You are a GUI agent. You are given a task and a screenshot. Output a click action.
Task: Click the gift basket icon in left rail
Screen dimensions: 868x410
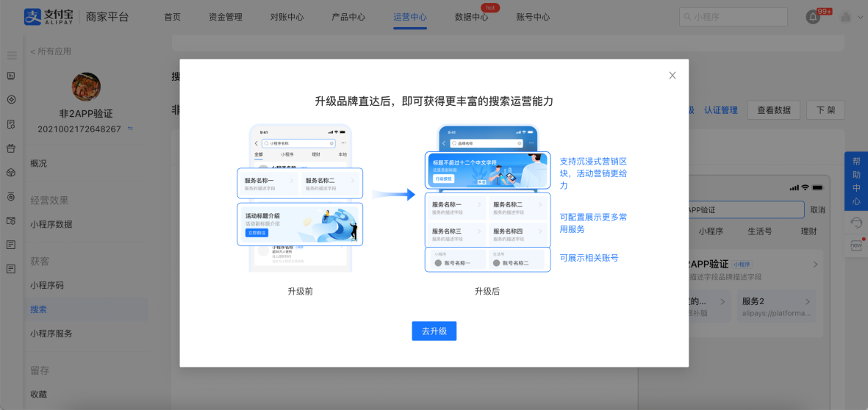coord(11,148)
